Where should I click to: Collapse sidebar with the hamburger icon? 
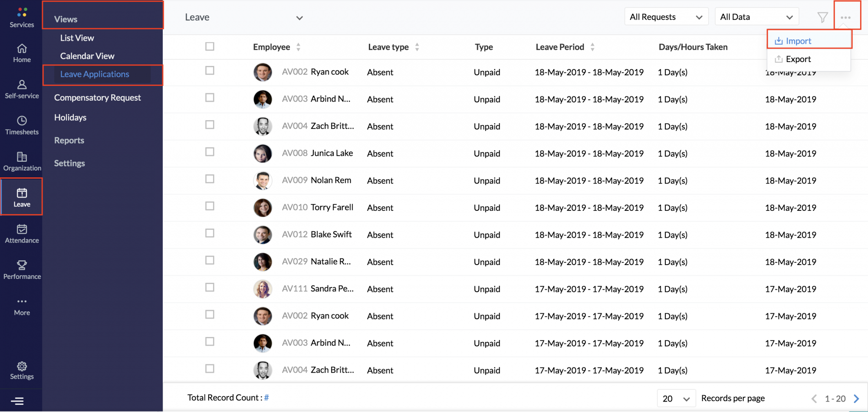(x=17, y=401)
